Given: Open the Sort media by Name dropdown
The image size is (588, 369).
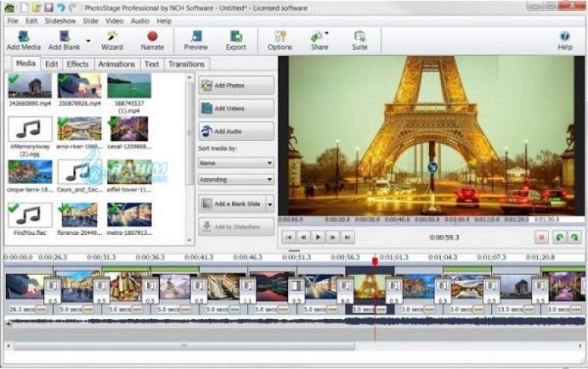Looking at the screenshot, I should 236,163.
